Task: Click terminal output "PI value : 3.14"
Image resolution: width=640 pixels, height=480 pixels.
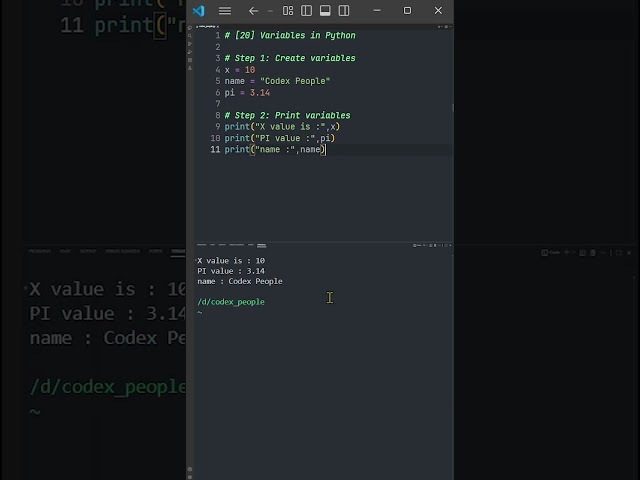Action: click(231, 271)
